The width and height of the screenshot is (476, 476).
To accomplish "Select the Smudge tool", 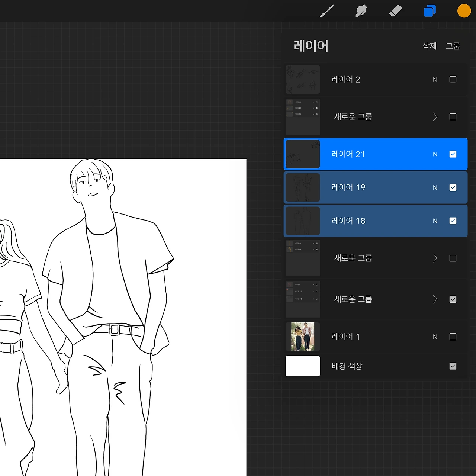I will pos(361,11).
